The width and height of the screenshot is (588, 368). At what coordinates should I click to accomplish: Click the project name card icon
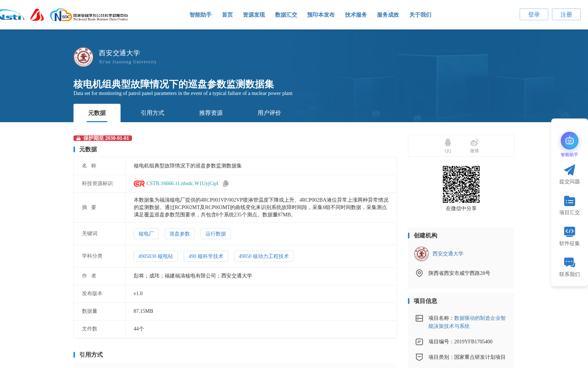point(419,318)
